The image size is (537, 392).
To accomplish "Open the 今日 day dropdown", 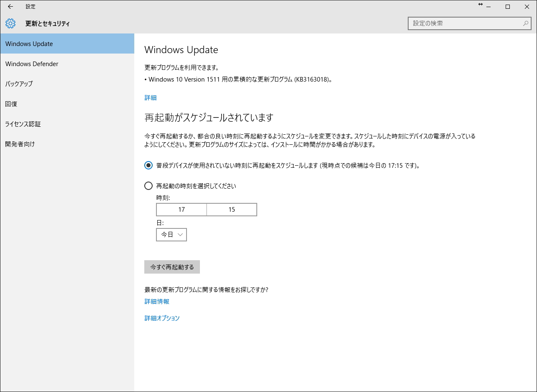I will pos(171,235).
